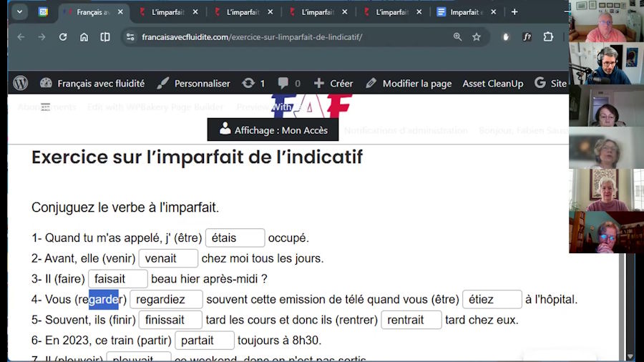Go to the browser home page
The image size is (644, 362).
point(84,37)
